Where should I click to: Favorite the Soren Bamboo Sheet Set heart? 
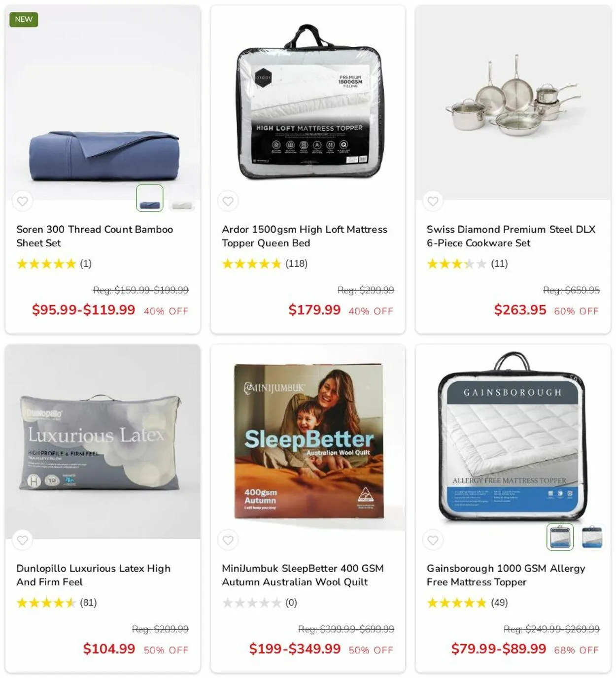pos(23,201)
